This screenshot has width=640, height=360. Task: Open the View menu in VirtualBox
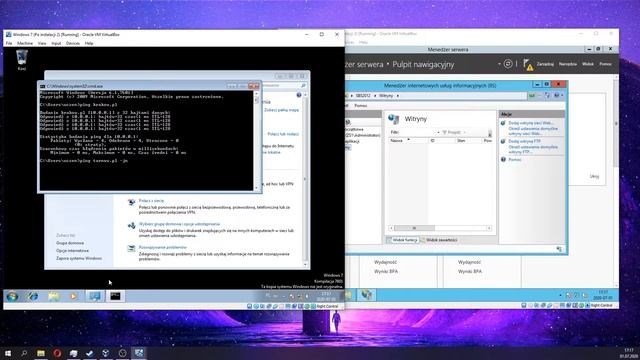coord(42,43)
